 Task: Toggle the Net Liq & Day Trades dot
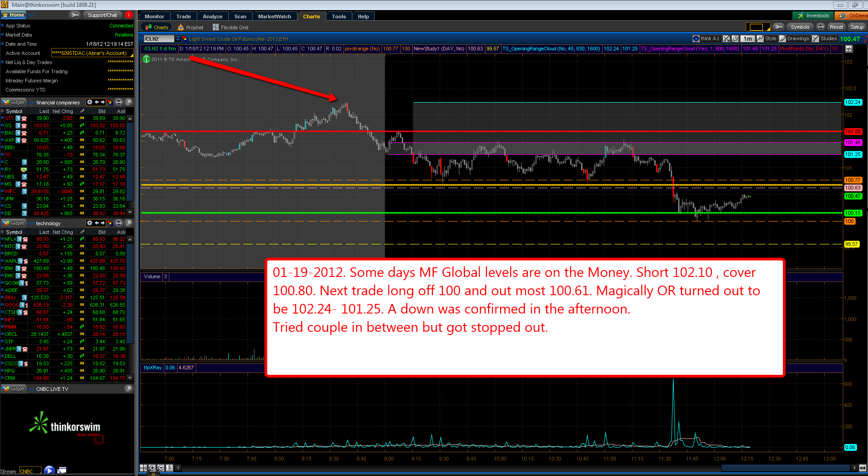pyautogui.click(x=3, y=62)
